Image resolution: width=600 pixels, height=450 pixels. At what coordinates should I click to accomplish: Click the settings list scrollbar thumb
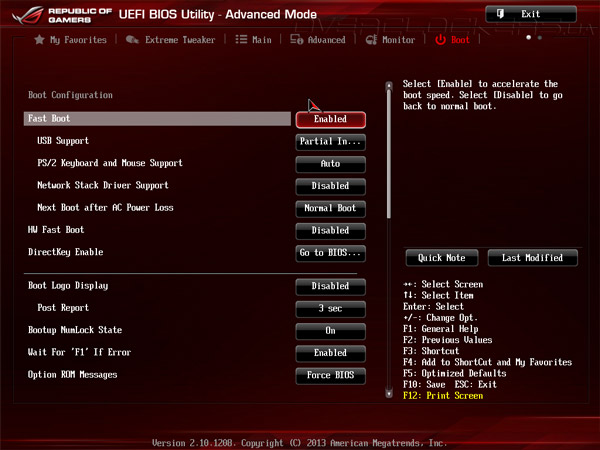coord(389,154)
